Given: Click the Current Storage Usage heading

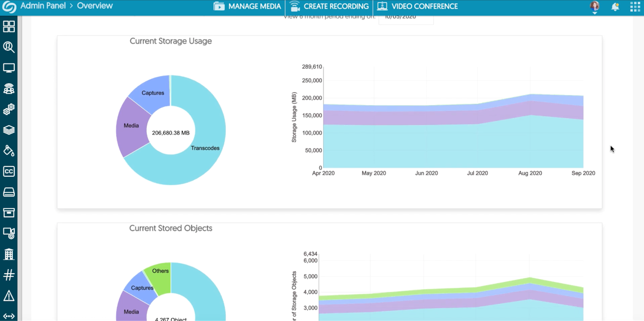Looking at the screenshot, I should point(171,41).
